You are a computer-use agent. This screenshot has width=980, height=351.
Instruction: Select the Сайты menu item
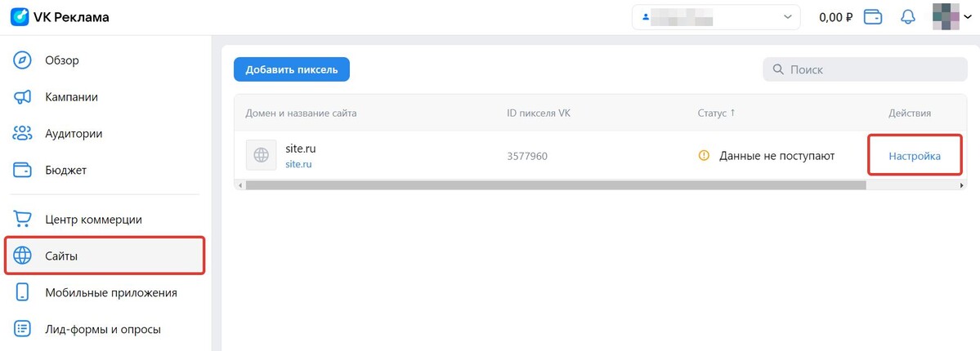105,255
